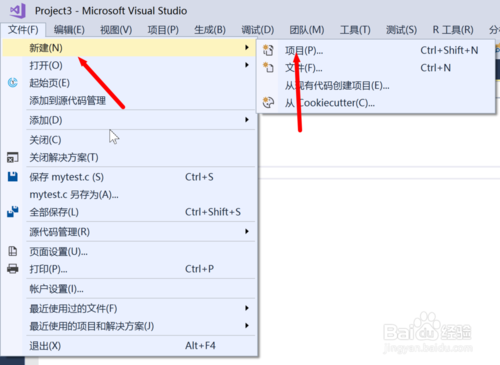Choose 从 Cookiecutter(C)... entry
This screenshot has height=365, width=500.
pos(376,103)
